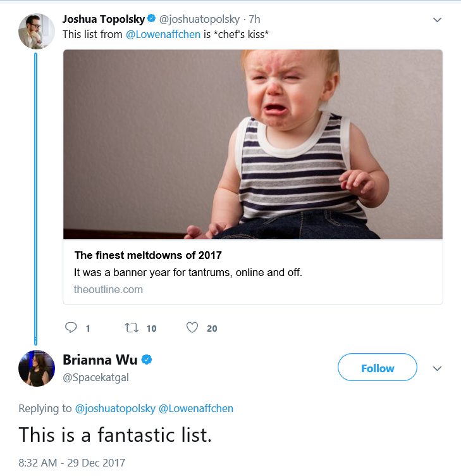The width and height of the screenshot is (461, 476).
Task: Click the 7h tweet timestamp
Action: point(254,19)
